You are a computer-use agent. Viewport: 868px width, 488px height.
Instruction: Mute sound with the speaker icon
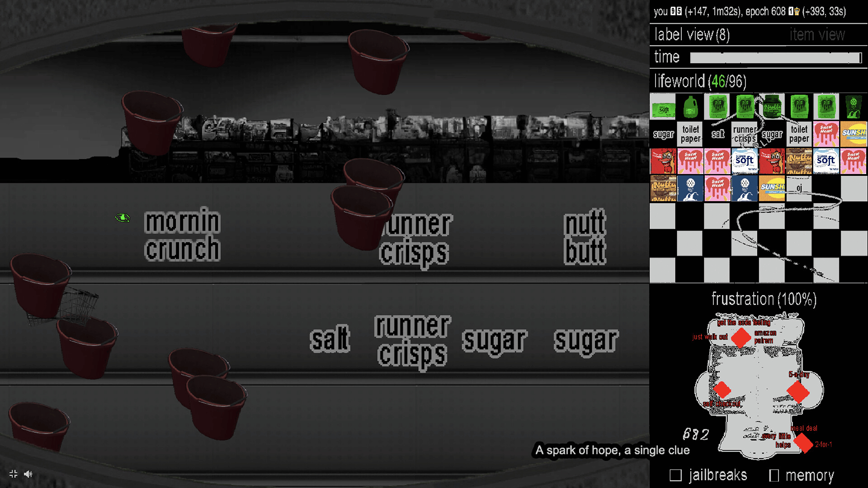point(28,474)
